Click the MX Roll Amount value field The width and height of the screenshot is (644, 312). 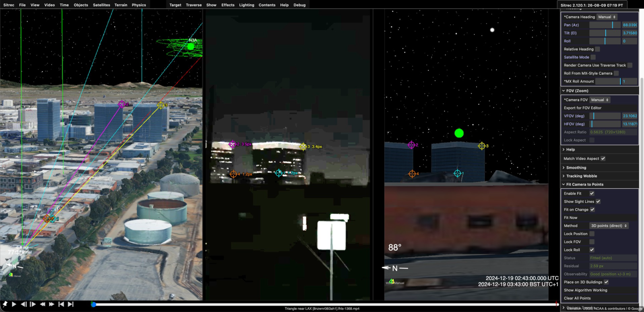tap(630, 81)
